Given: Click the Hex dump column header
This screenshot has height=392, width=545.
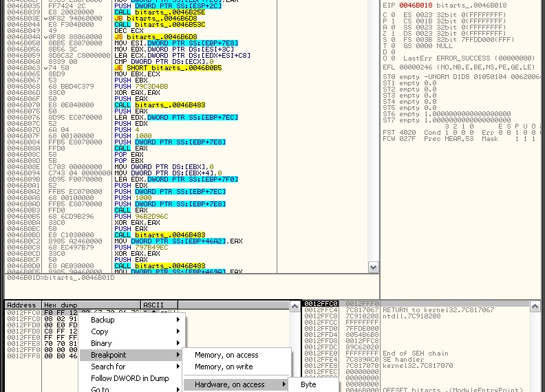Looking at the screenshot, I should (x=61, y=305).
